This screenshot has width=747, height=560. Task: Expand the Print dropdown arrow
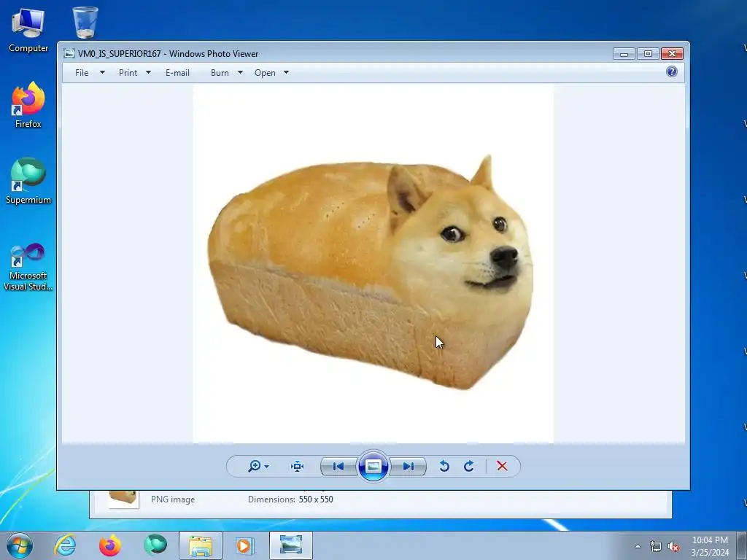[x=148, y=72]
